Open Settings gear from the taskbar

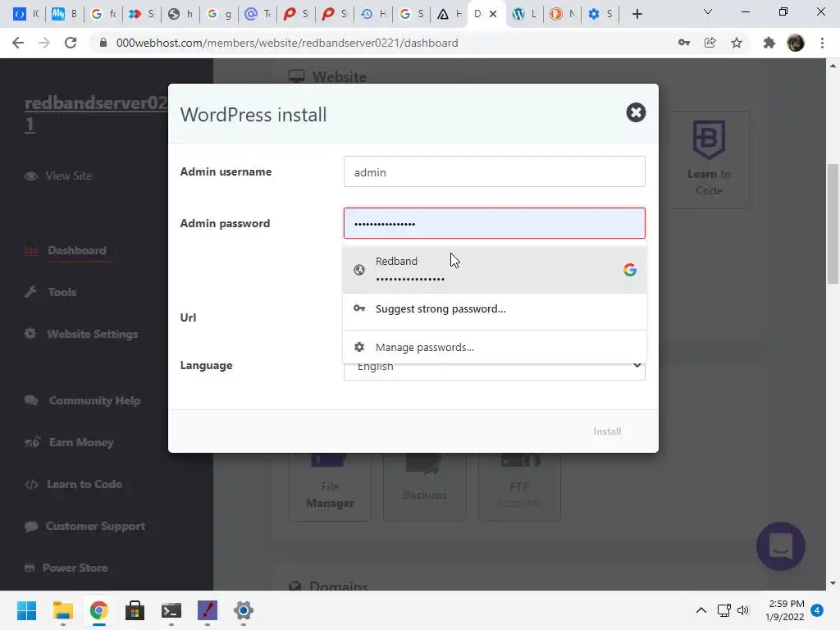pyautogui.click(x=243, y=610)
